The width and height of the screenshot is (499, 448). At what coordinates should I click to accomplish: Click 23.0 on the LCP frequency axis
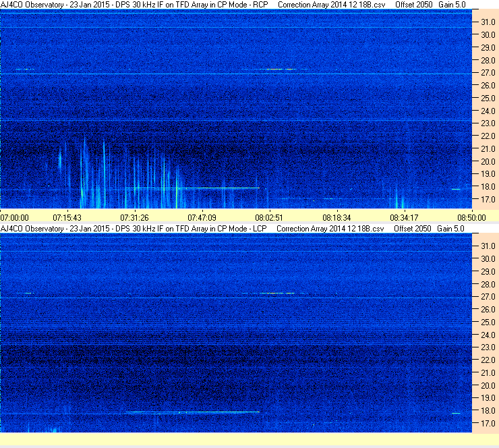(488, 347)
